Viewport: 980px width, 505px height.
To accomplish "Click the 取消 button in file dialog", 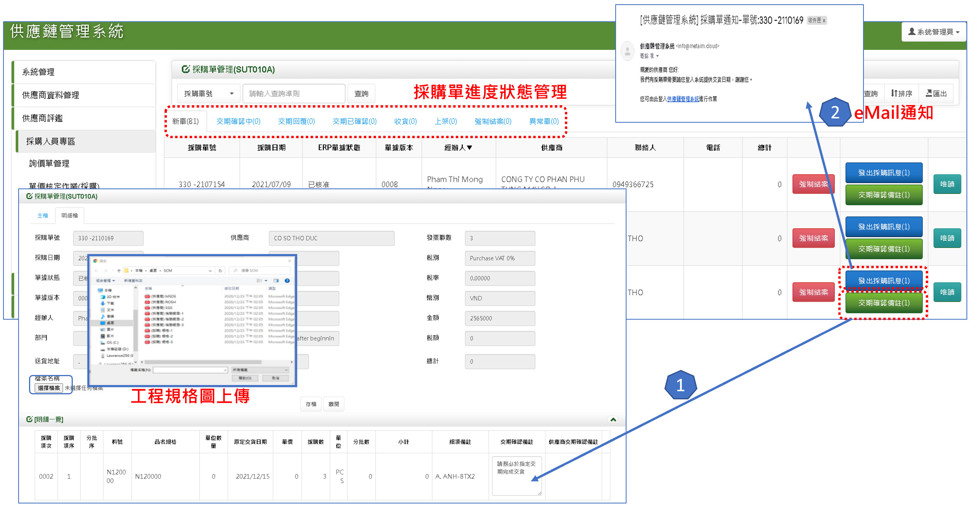I will (x=275, y=378).
